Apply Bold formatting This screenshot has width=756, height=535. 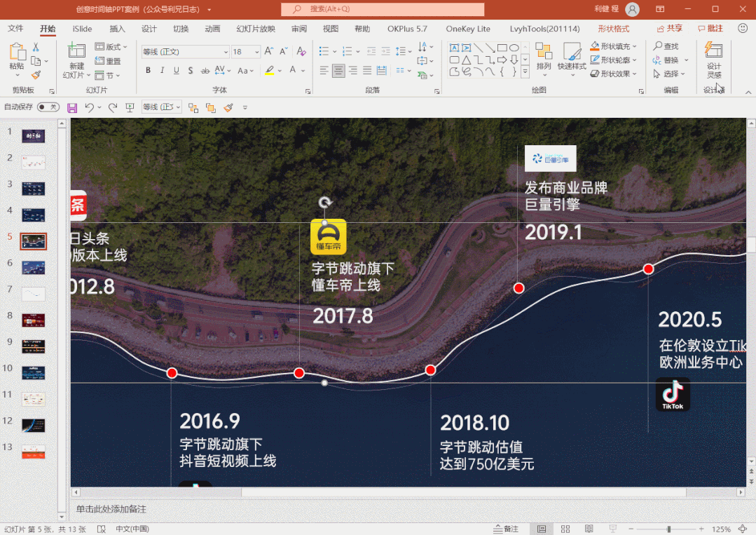click(148, 70)
